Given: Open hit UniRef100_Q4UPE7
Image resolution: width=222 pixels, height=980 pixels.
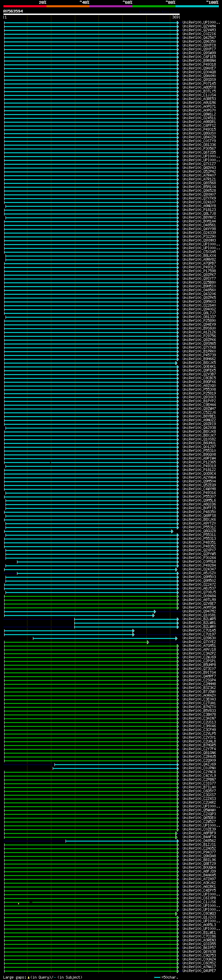Looking at the screenshot, I should (199, 971).
